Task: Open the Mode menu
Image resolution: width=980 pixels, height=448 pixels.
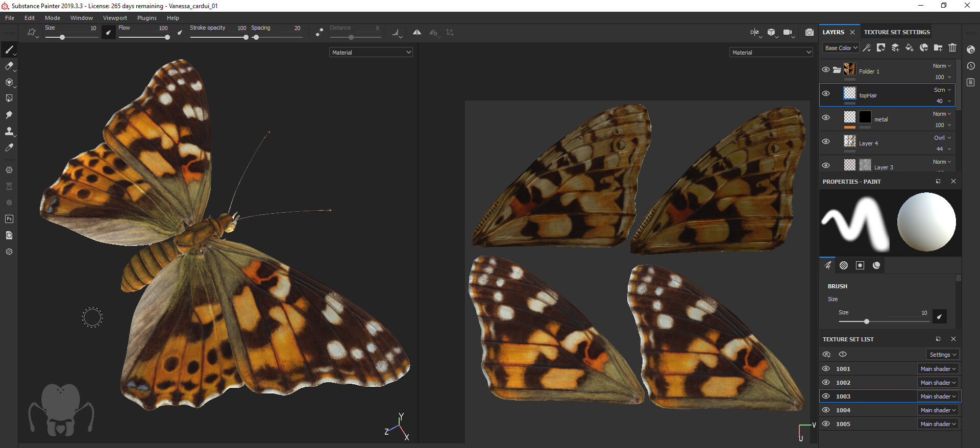Action: [53, 18]
